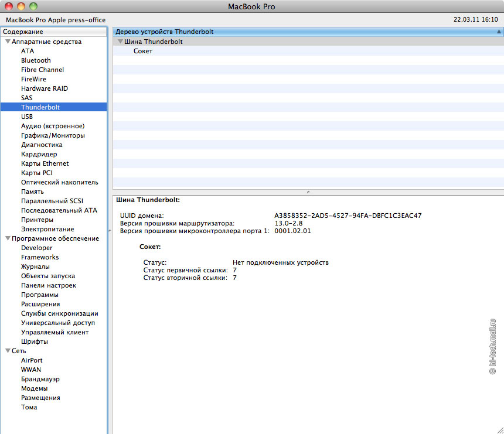Select FireWire in hardware list
504x434 pixels.
pyautogui.click(x=33, y=79)
